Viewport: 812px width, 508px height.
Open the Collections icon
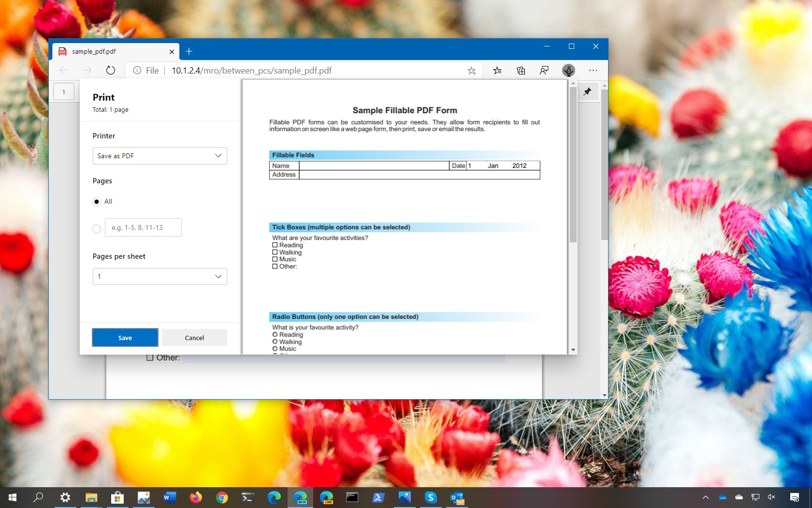[x=521, y=71]
